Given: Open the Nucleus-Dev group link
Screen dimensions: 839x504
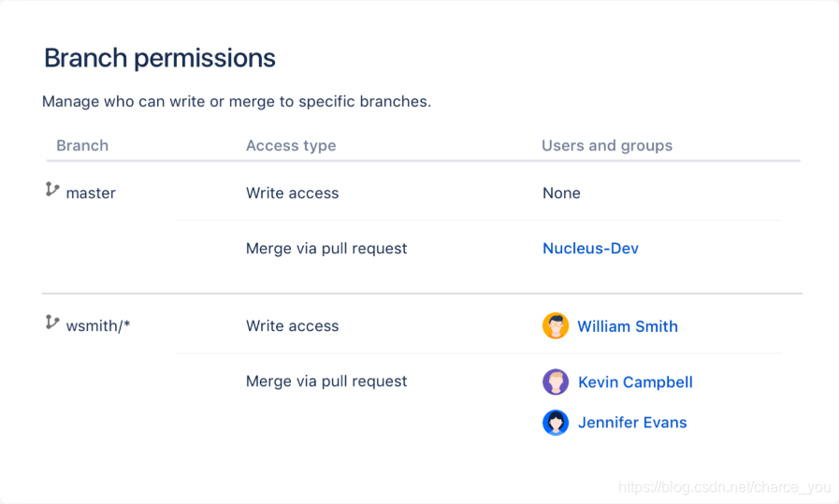Looking at the screenshot, I should [590, 248].
